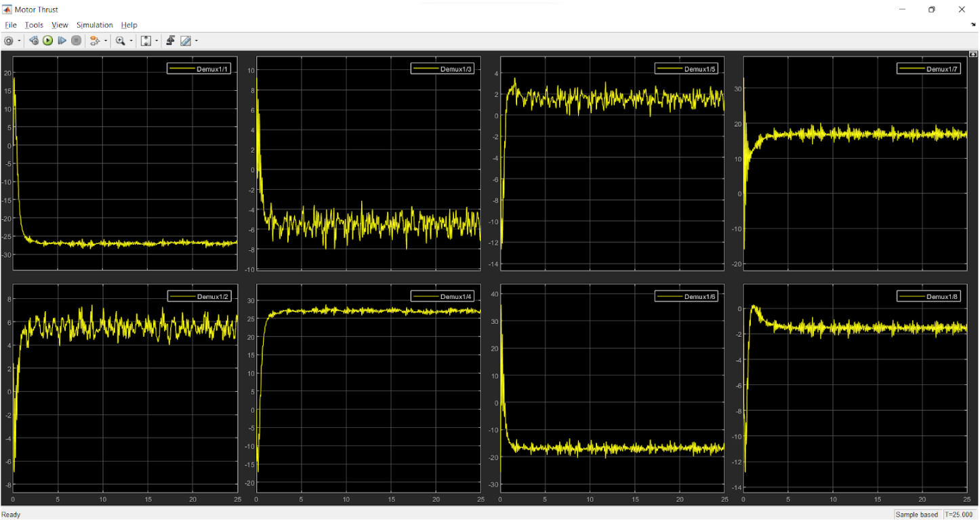Click the Sample based status bar text
Screen dimensions: 980x520
coord(917,515)
